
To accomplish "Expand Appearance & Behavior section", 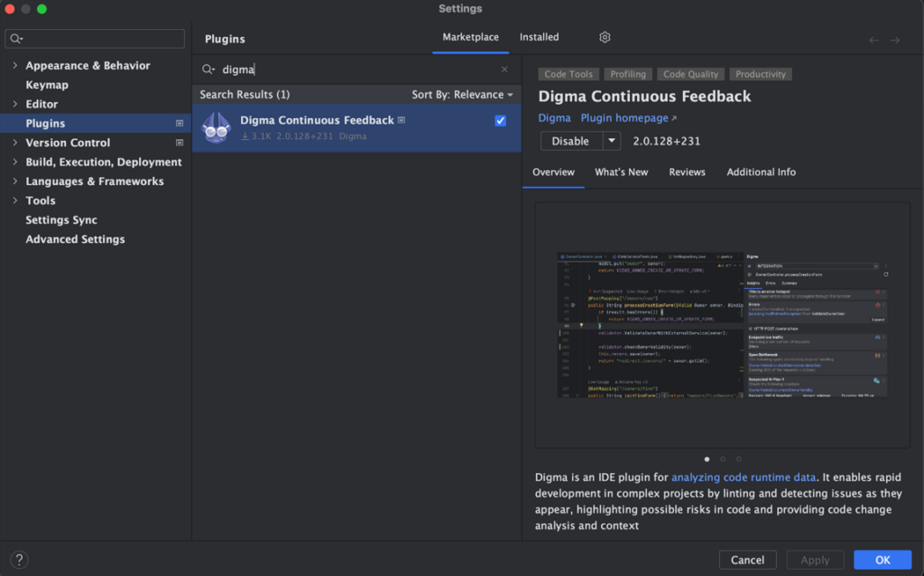I will point(14,65).
